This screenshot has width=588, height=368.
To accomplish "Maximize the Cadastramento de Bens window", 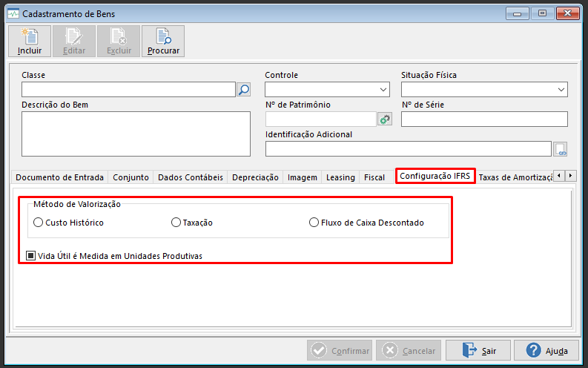I will [x=542, y=13].
